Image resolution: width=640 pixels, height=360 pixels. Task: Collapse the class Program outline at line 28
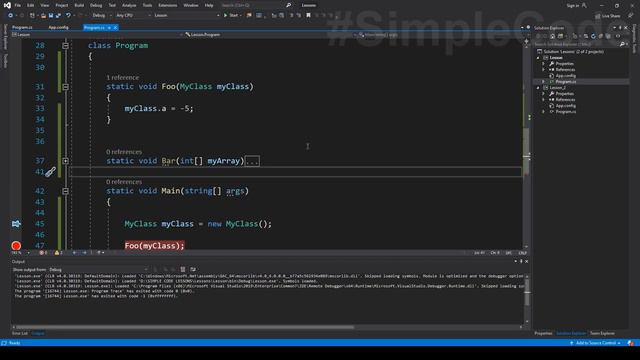point(65,46)
